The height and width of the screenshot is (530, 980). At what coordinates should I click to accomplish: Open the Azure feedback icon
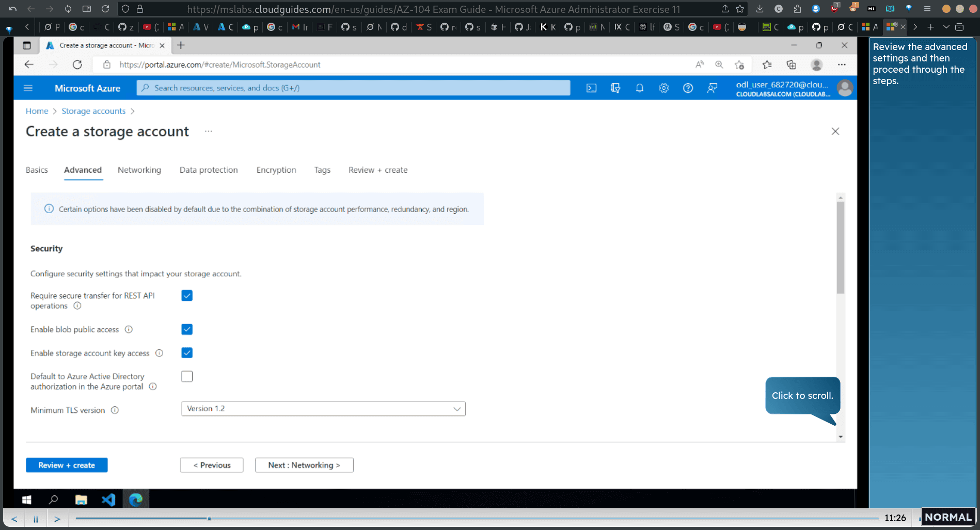pos(712,88)
